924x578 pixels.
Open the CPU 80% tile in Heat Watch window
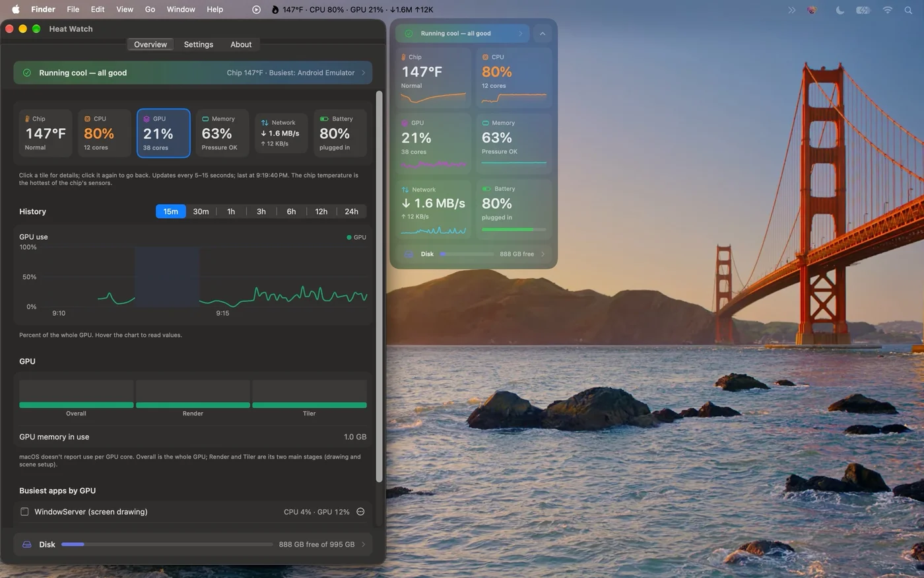click(104, 133)
